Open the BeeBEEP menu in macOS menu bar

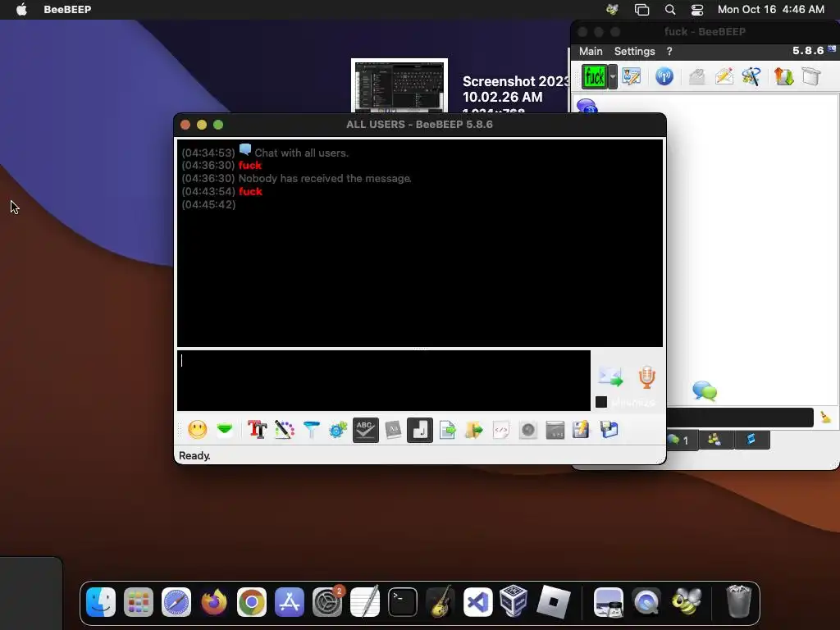pos(67,9)
